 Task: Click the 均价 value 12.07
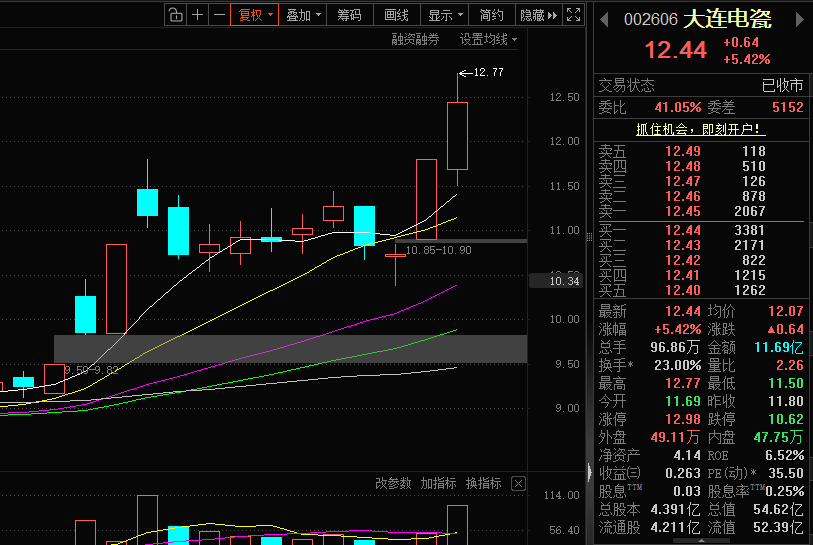pos(786,311)
